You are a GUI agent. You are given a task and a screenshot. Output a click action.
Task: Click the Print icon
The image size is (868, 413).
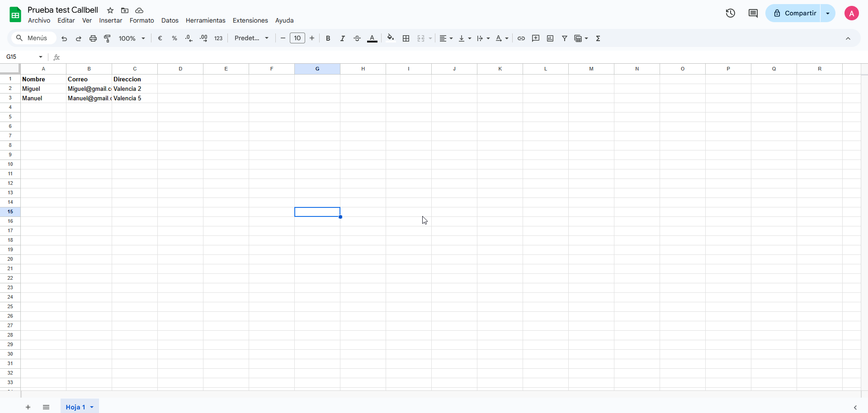(93, 38)
